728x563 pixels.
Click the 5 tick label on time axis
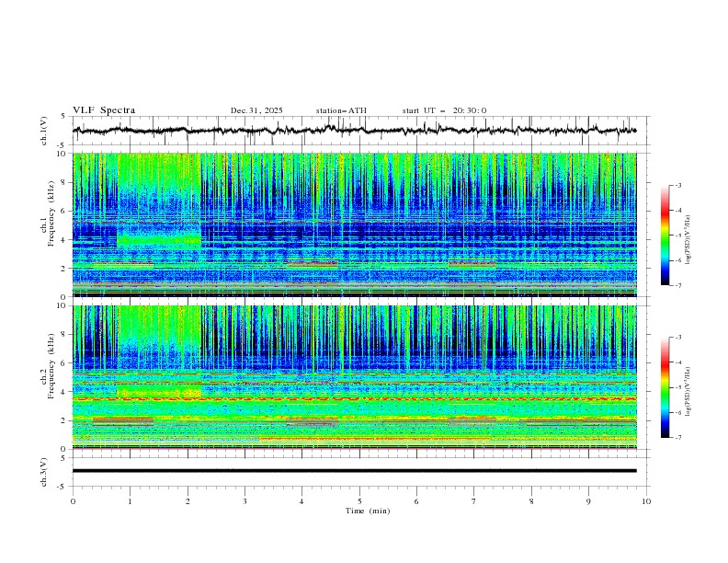[359, 501]
